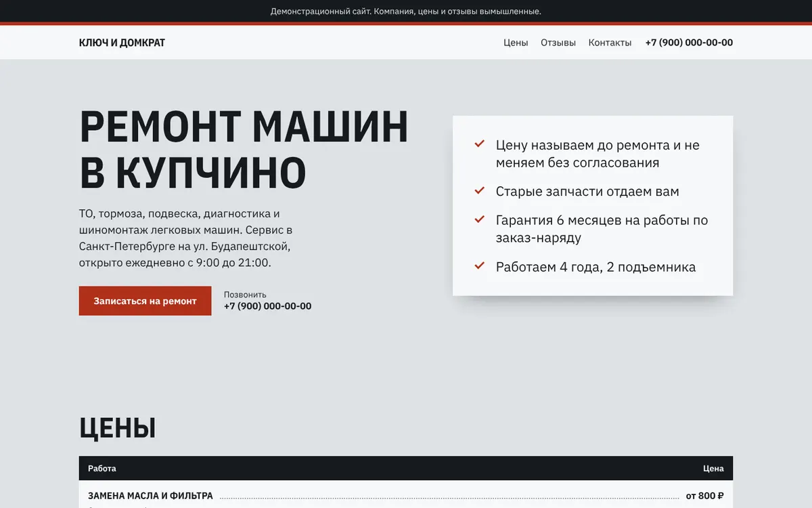
Task: Call the header phone number +7 (900) 000-00-00
Action: [689, 43]
